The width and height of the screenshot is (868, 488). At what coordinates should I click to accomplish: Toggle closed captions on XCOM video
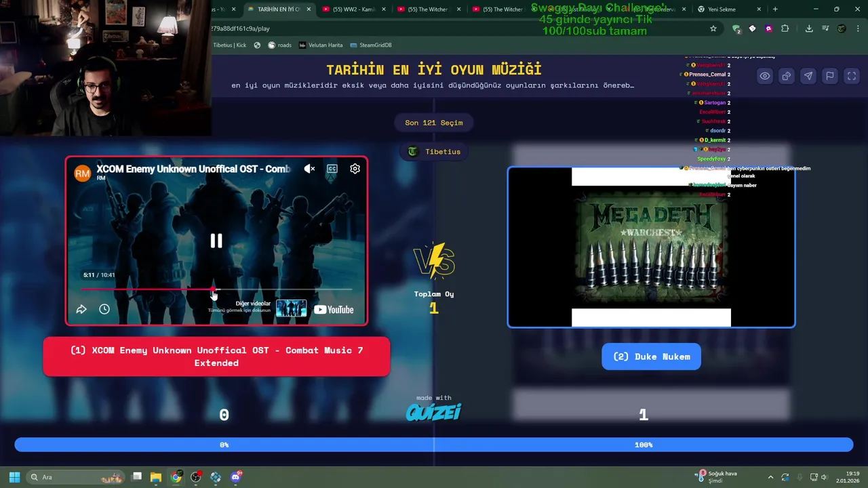(332, 169)
